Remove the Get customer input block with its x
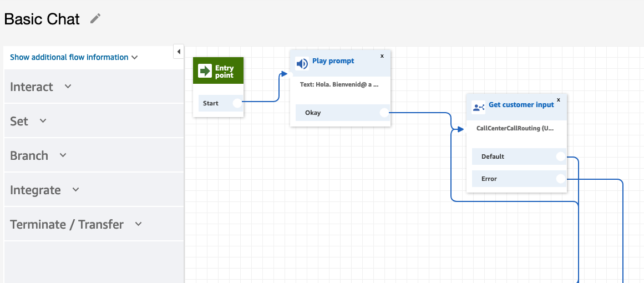Viewport: 644px width, 283px height. pyautogui.click(x=559, y=99)
